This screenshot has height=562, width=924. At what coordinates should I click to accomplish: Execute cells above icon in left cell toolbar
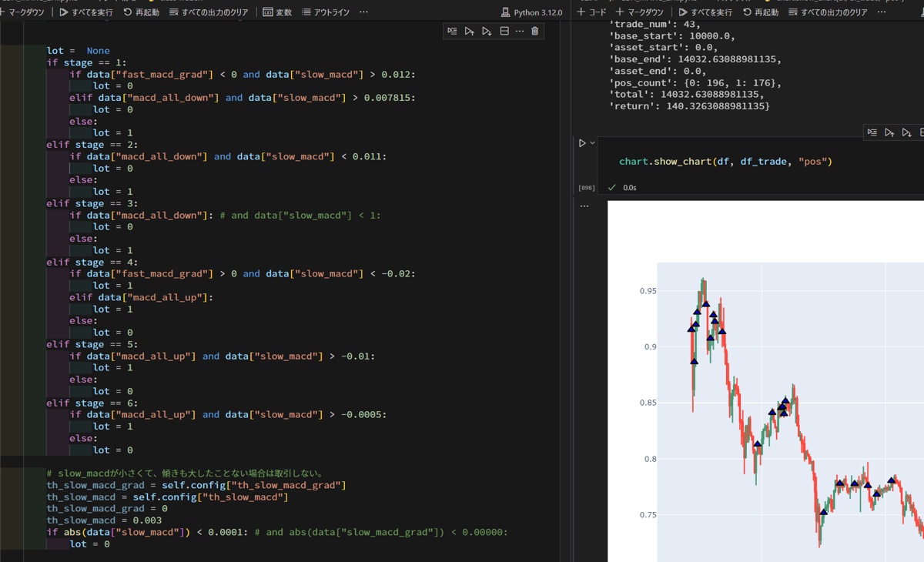pyautogui.click(x=469, y=31)
